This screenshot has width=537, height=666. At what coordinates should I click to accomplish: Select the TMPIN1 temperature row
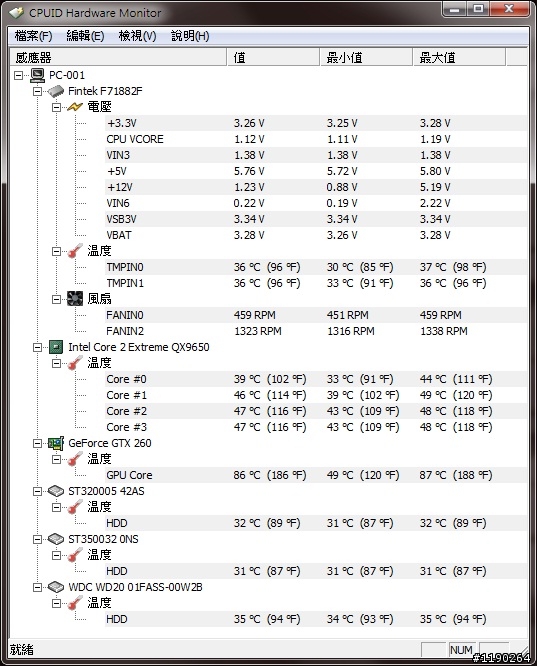(x=316, y=283)
